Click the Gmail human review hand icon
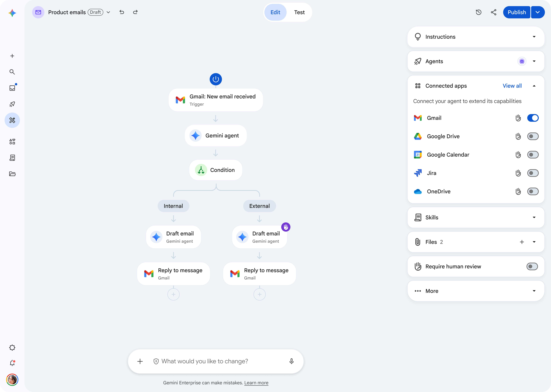This screenshot has height=392, width=551. (518, 118)
